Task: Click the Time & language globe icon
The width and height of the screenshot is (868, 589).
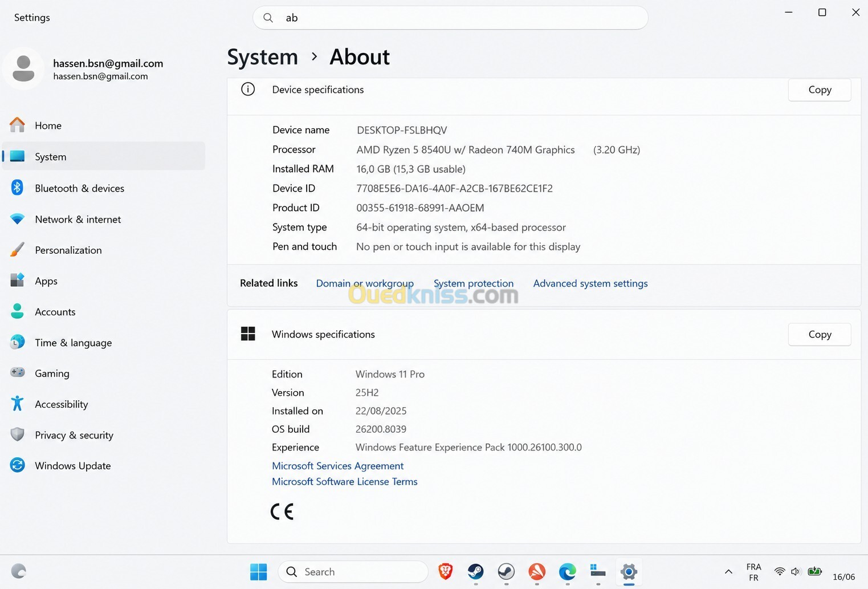Action: coord(17,342)
